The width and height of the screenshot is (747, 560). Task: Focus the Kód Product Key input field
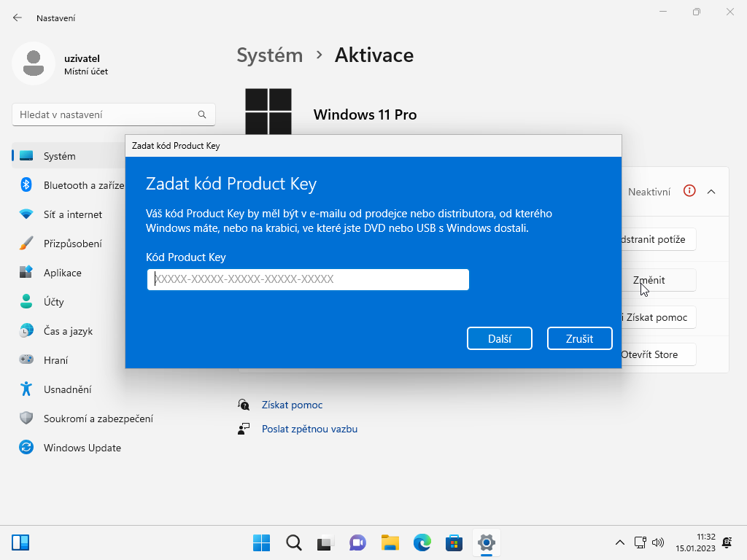tap(308, 279)
